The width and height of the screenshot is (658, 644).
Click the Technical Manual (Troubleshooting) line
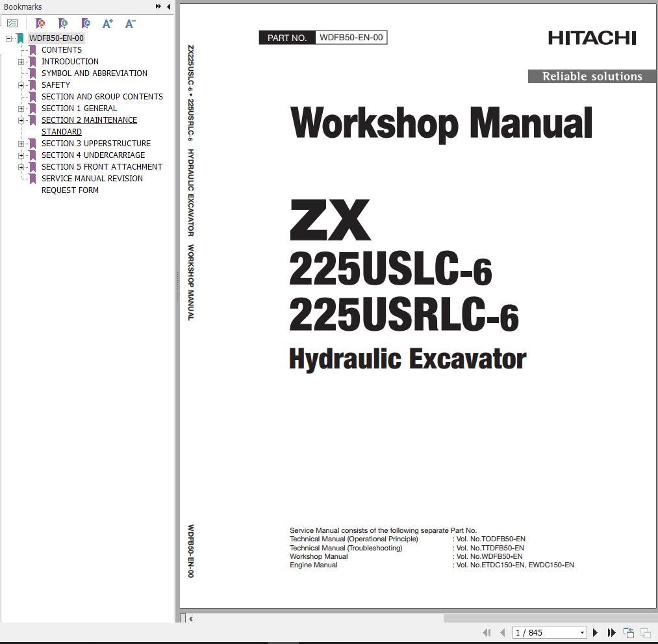346,548
